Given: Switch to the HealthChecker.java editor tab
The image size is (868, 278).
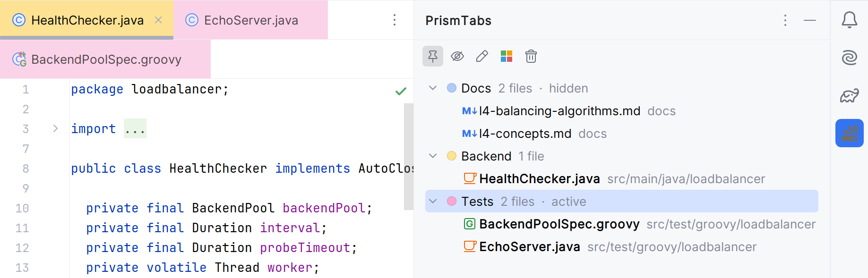Looking at the screenshot, I should click(86, 20).
